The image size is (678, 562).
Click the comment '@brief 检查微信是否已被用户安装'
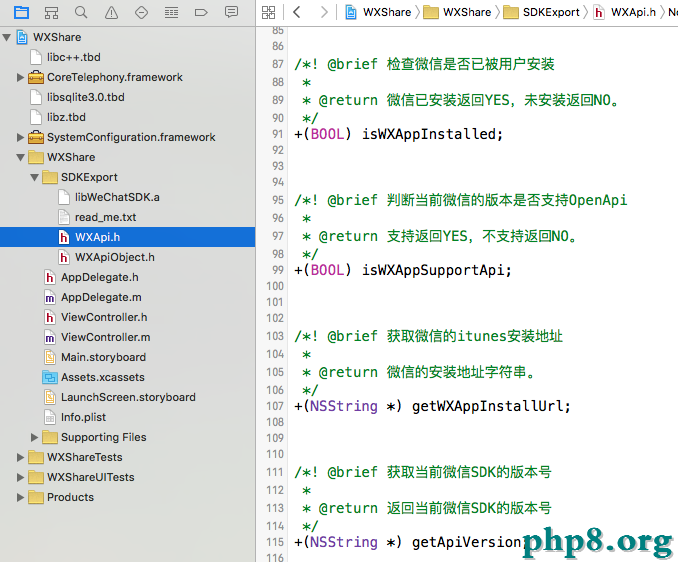[x=441, y=64]
